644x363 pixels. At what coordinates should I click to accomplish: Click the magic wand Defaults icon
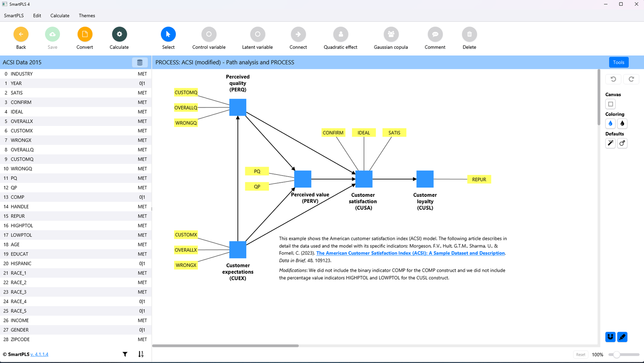(x=611, y=143)
